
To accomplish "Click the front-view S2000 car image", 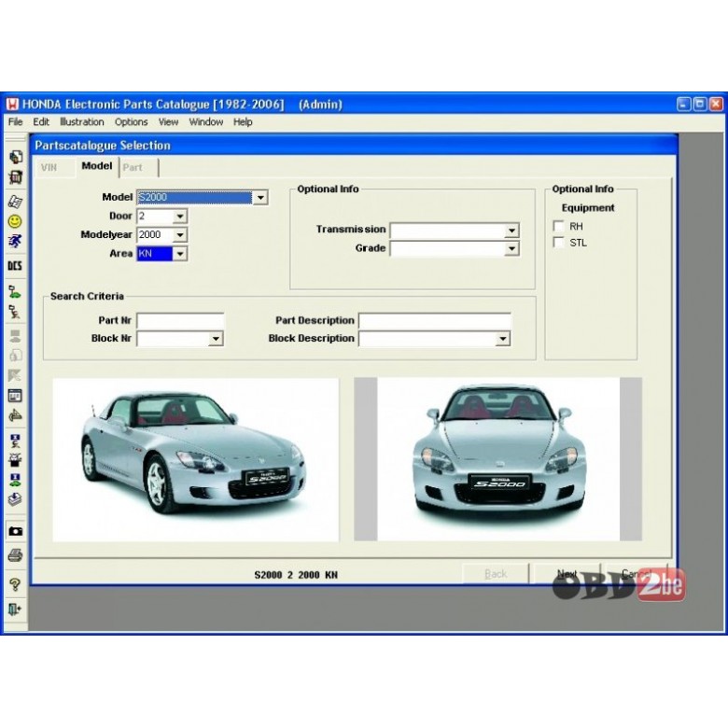I will (x=498, y=459).
